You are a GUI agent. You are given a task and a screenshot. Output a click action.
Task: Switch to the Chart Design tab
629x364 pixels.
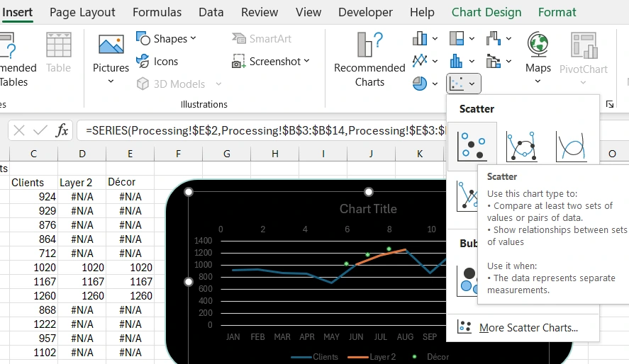pos(486,12)
